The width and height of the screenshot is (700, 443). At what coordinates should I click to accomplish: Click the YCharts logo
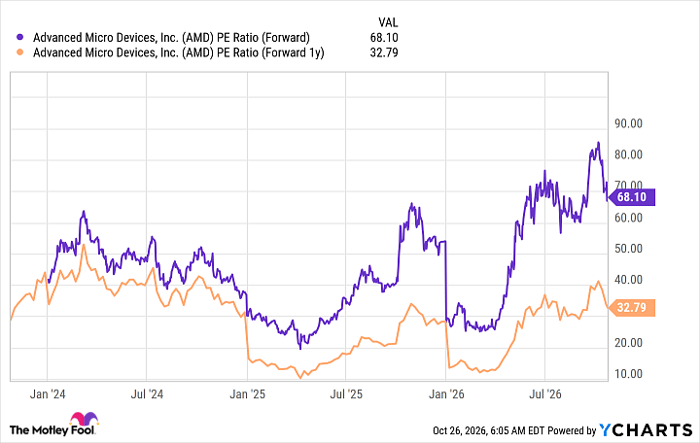646,430
